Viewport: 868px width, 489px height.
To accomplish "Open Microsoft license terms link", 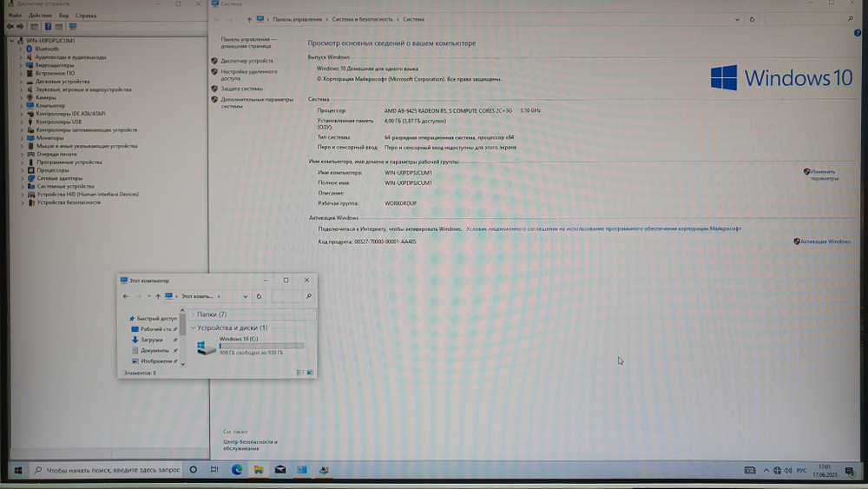I will click(603, 228).
